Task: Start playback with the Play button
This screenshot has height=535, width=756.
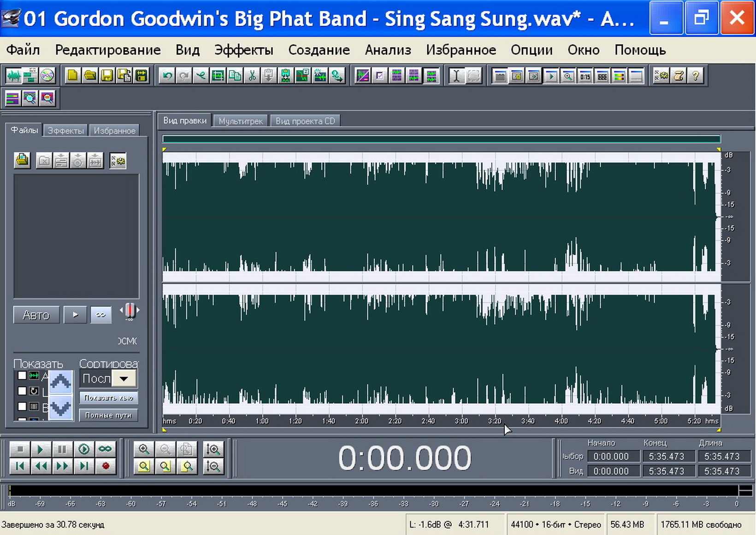Action: tap(40, 449)
